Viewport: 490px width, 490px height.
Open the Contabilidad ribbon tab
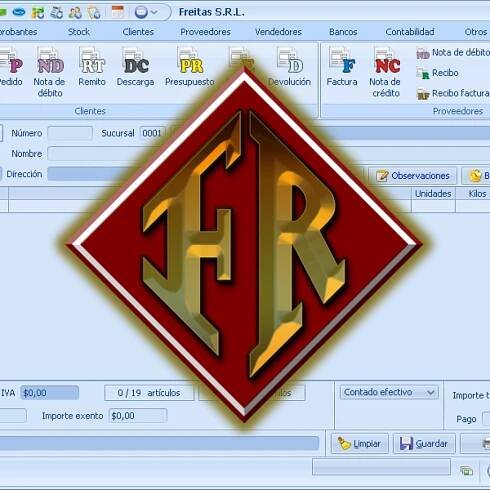[x=410, y=32]
